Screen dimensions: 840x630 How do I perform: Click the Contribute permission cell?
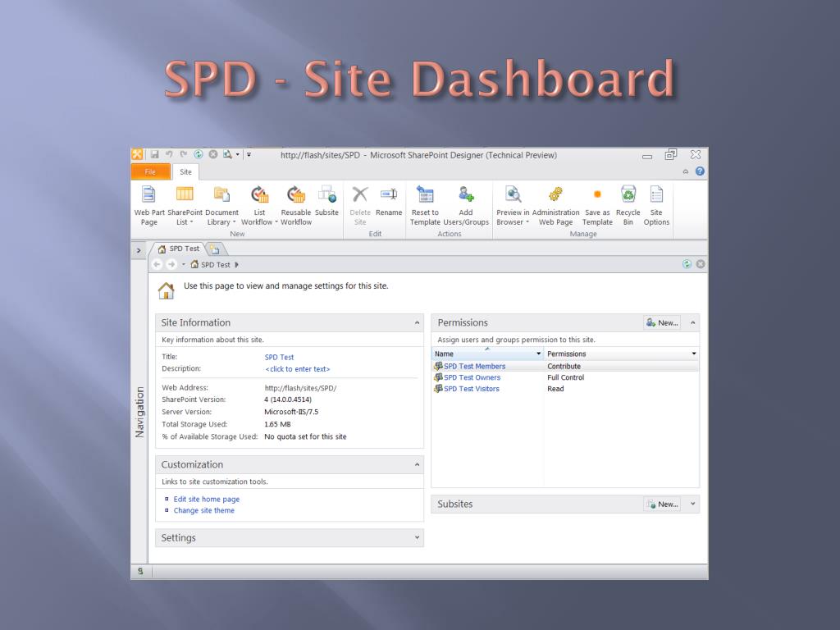tap(564, 367)
